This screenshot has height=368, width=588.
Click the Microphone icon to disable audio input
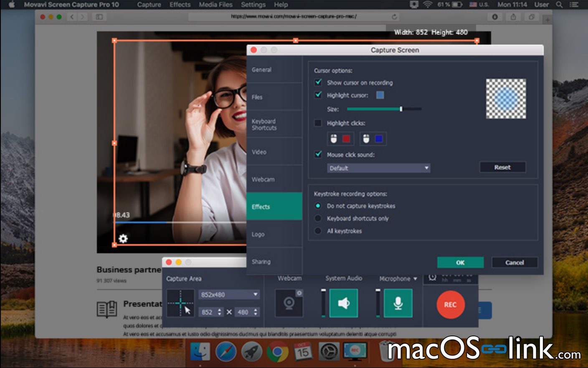point(398,303)
